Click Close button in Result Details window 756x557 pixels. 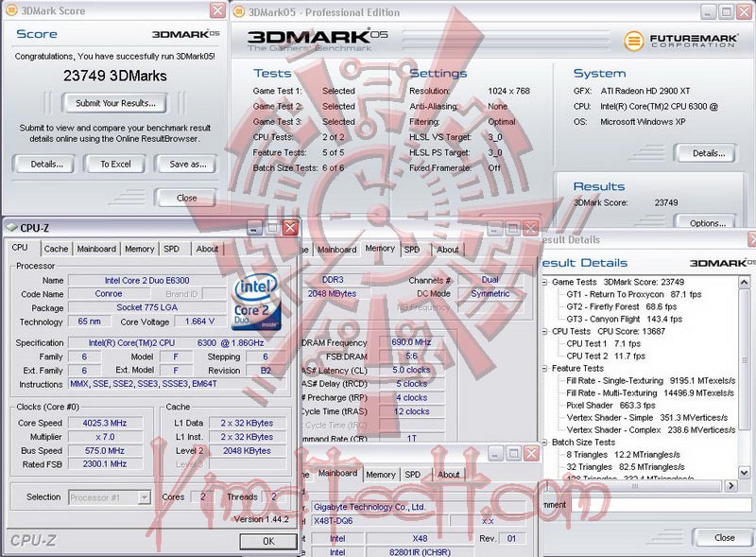point(724,537)
